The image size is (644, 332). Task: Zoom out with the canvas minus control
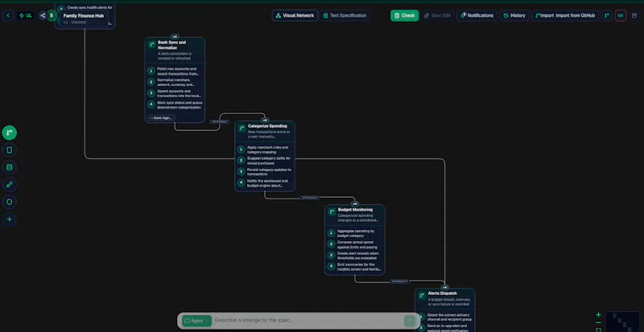598,322
